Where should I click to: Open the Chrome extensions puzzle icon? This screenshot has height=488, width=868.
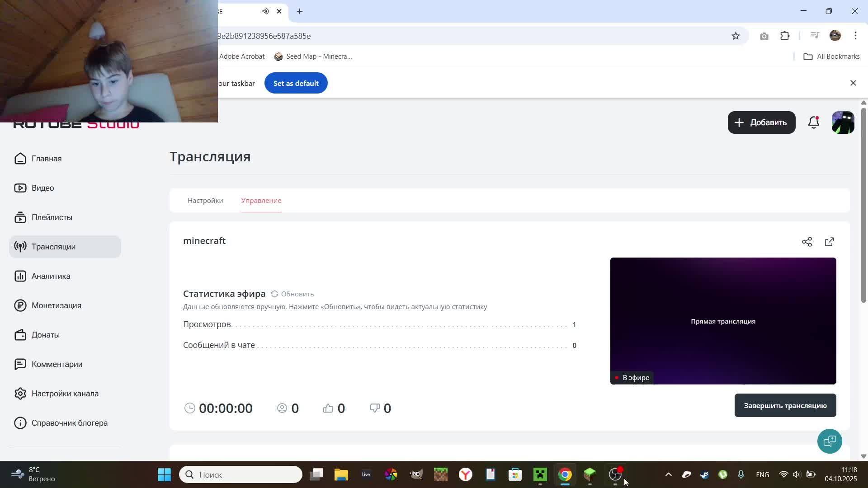pyautogui.click(x=785, y=36)
